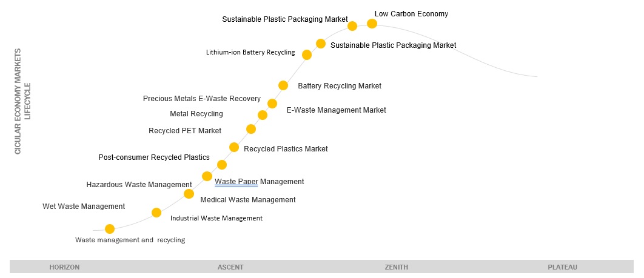Click the Low Carbon Economy marker dot
This screenshot has height=278, width=644.
click(x=372, y=24)
